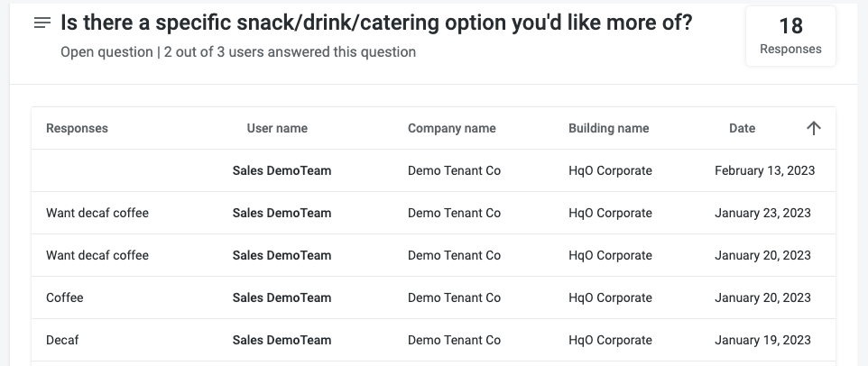
Task: Click the February 13, 2023 date cell
Action: 764,170
